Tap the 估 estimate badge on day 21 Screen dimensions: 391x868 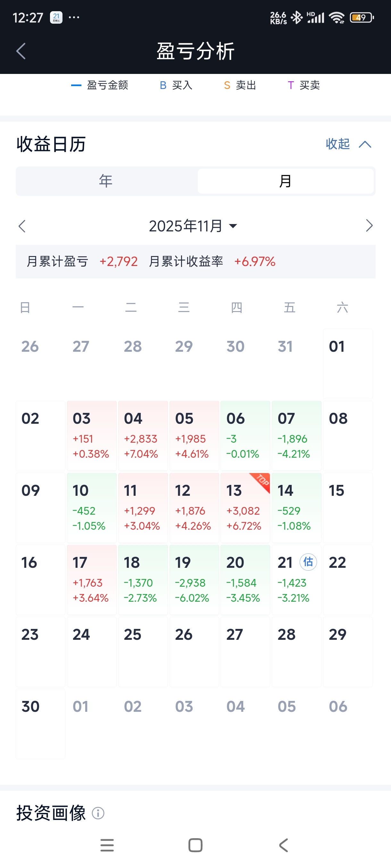[x=308, y=562]
